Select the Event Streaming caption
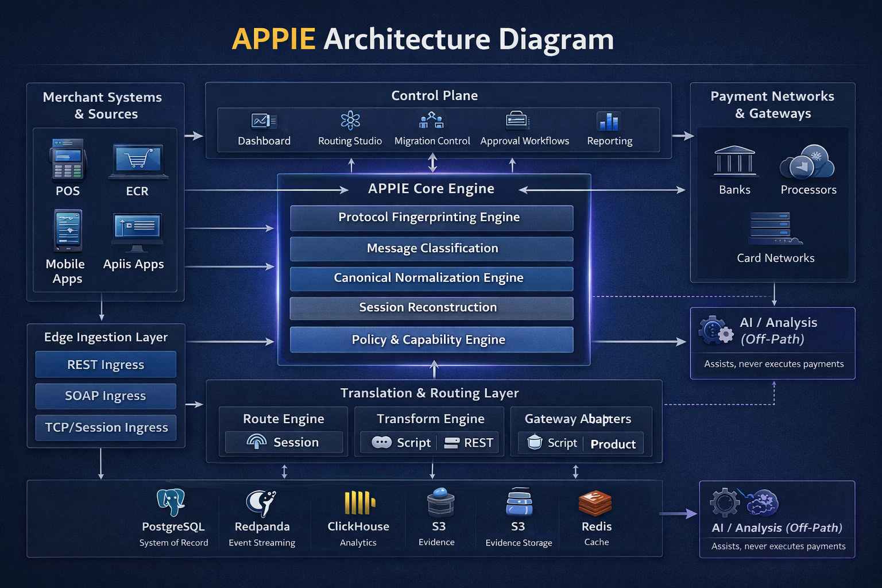 tap(262, 543)
